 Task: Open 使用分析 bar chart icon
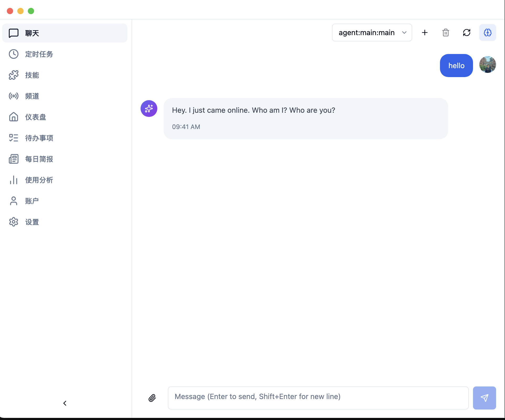pos(14,180)
